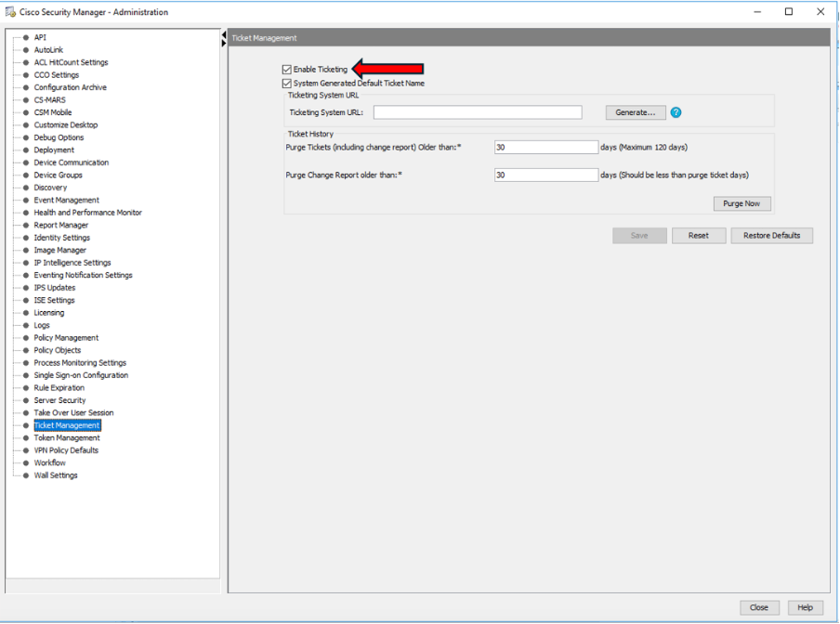Open IP Intelligence Settings
Image resolution: width=840 pixels, height=624 pixels.
click(x=72, y=263)
